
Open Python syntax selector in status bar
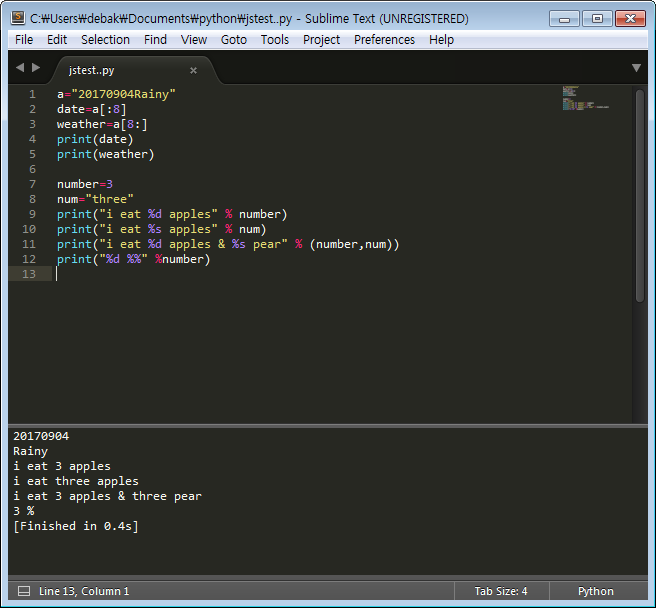click(596, 591)
